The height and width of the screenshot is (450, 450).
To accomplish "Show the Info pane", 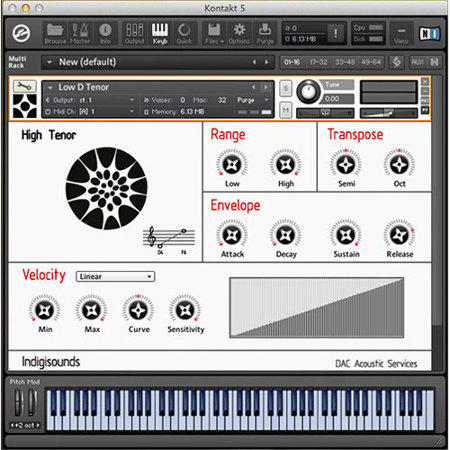I will [x=105, y=34].
